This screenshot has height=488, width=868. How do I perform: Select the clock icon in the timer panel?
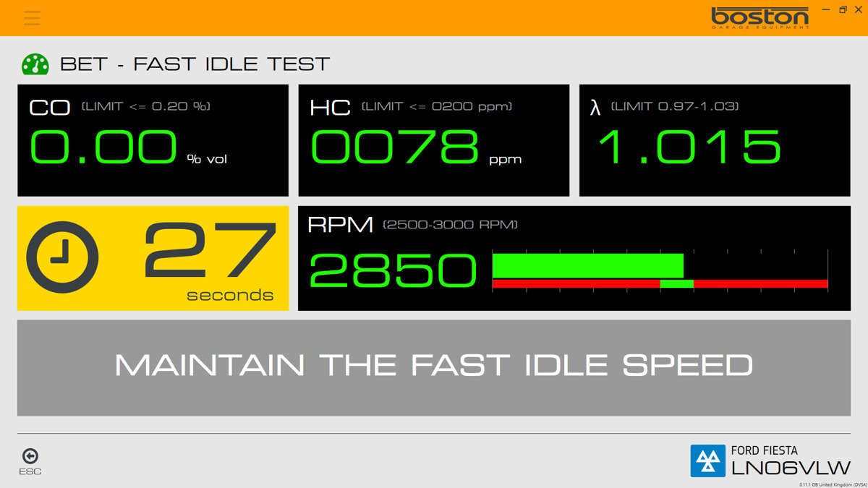(62, 258)
